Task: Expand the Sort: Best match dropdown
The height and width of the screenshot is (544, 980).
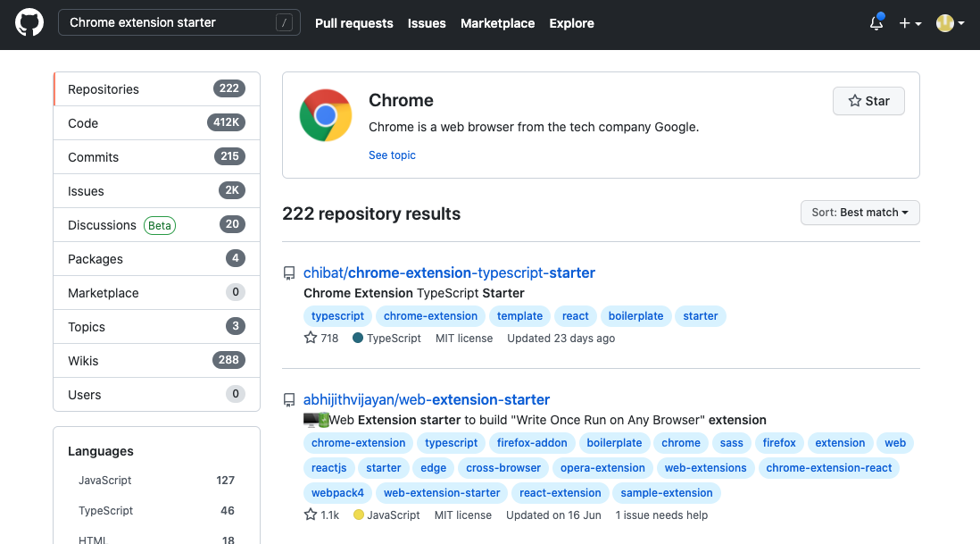Action: (x=860, y=213)
